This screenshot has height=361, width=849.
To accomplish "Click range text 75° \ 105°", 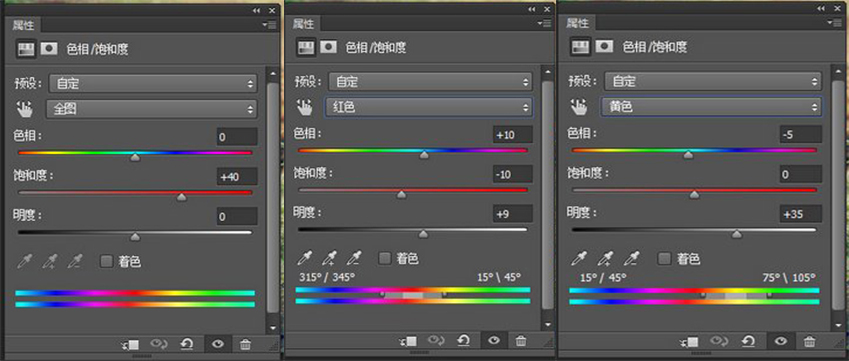I will coord(789,278).
